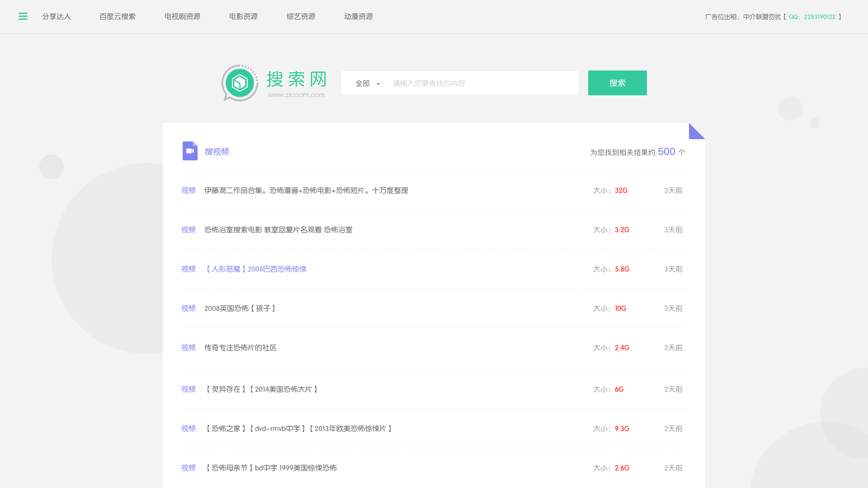Click the QQ: 2283190122 contact link
This screenshot has width=868, height=488.
(x=812, y=17)
